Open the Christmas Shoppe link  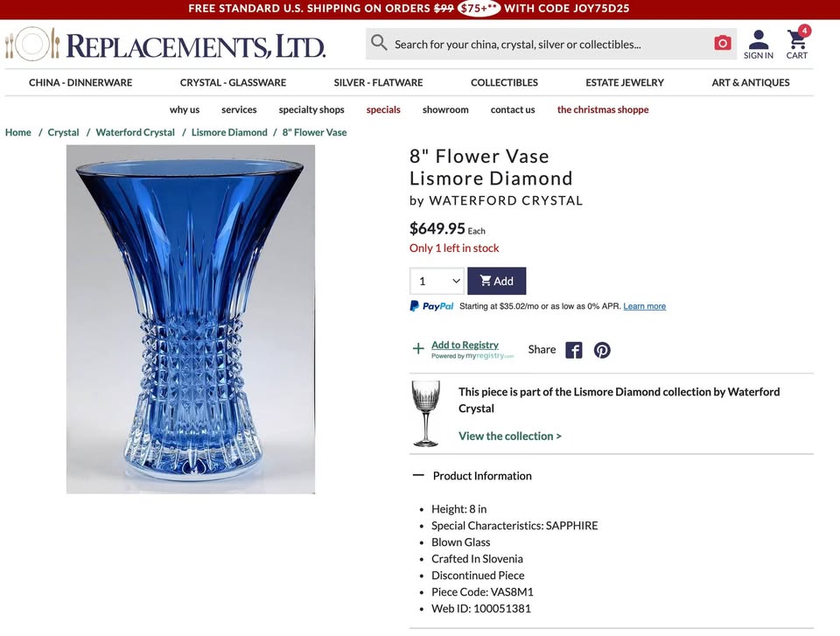click(x=603, y=110)
